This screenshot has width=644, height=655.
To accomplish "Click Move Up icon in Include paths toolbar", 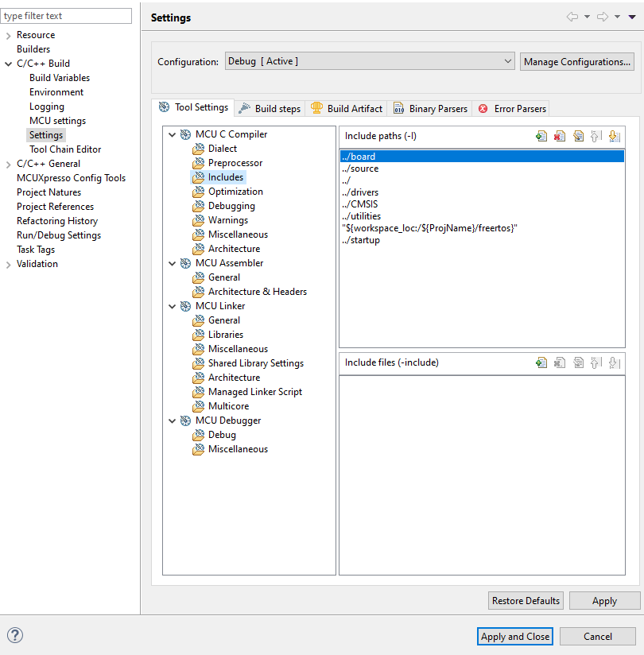I will (596, 136).
